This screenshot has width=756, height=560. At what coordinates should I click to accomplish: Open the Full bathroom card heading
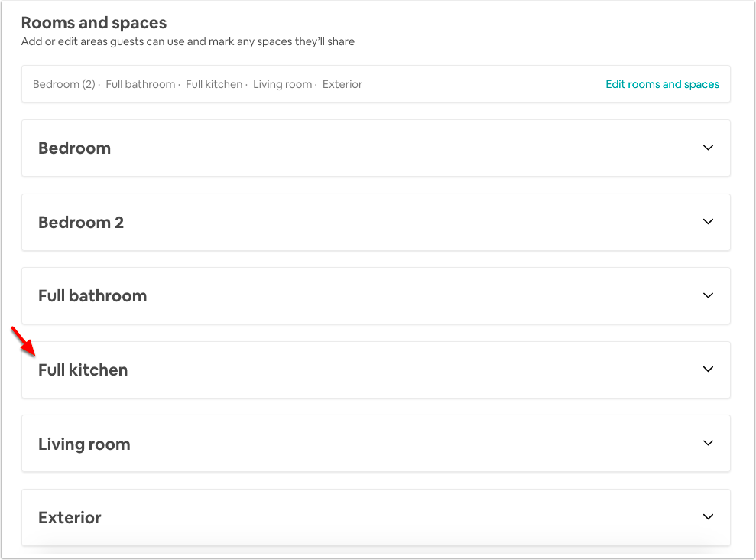click(92, 295)
